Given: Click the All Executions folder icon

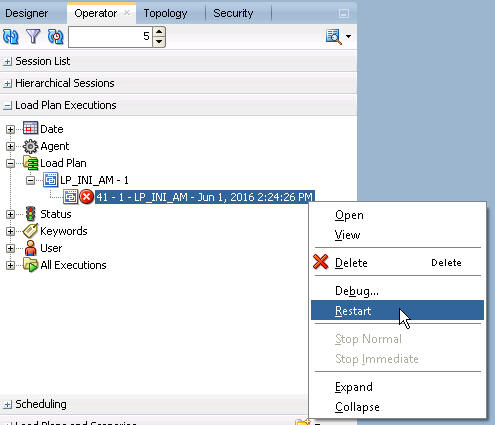Looking at the screenshot, I should click(x=30, y=265).
